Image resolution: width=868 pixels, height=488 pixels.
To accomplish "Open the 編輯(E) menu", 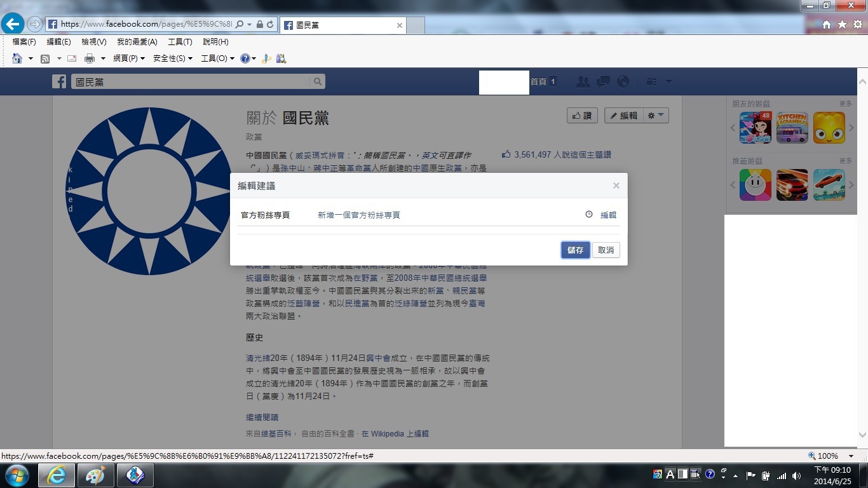I will (x=58, y=42).
